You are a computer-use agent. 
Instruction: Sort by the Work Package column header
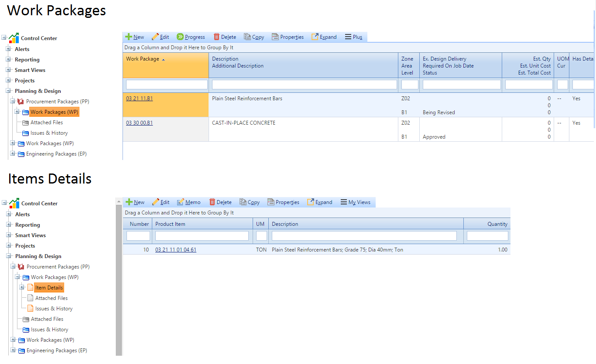coord(143,59)
